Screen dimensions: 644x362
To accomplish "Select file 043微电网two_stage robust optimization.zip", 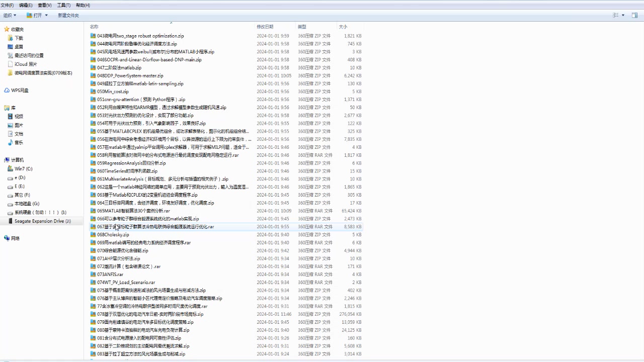I will tap(140, 36).
